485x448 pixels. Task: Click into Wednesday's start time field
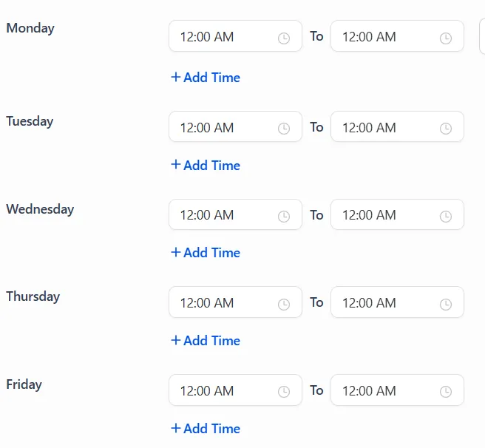(x=222, y=215)
